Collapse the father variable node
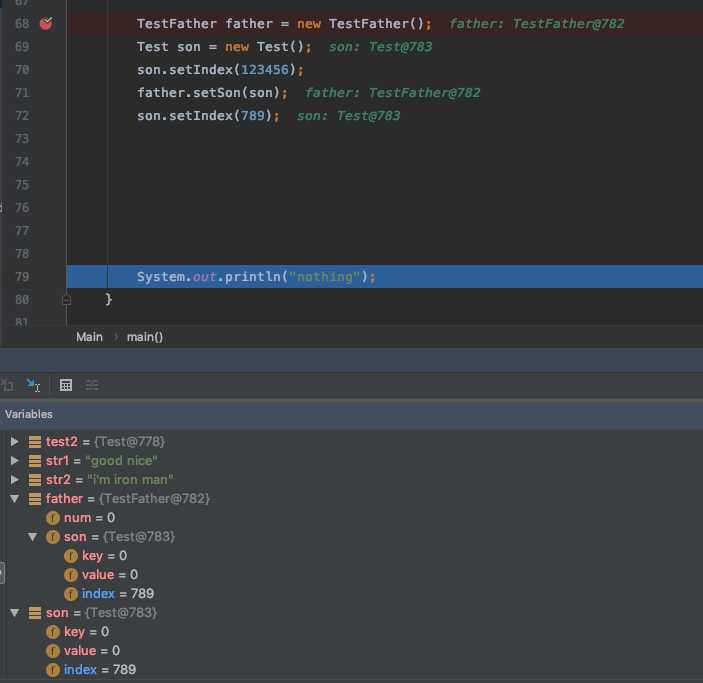The height and width of the screenshot is (683, 703). pos(14,499)
